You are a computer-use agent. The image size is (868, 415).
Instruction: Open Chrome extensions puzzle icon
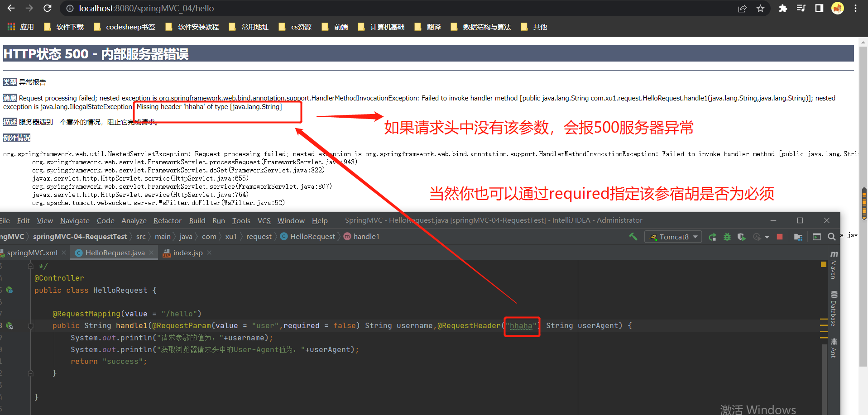783,8
